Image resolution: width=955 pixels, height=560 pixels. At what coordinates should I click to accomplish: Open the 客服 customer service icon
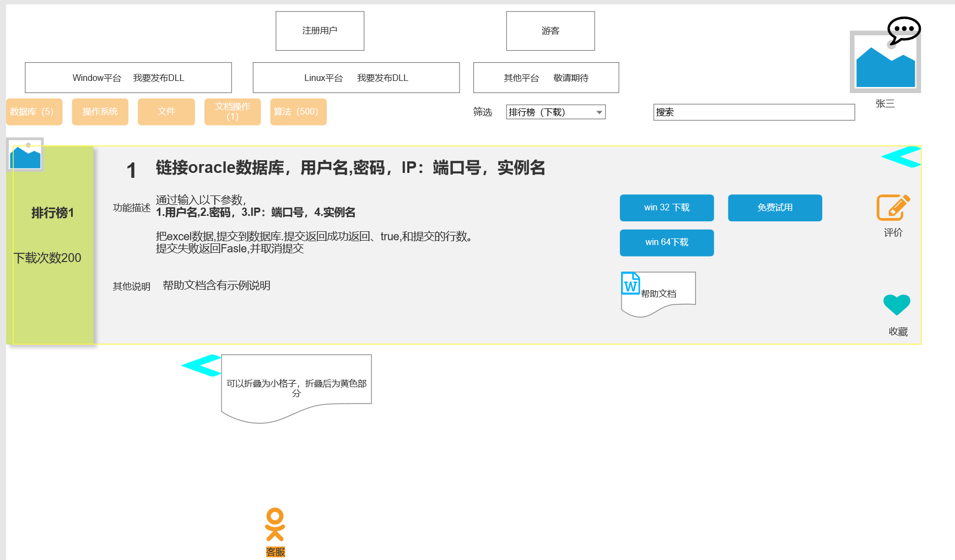click(x=275, y=524)
